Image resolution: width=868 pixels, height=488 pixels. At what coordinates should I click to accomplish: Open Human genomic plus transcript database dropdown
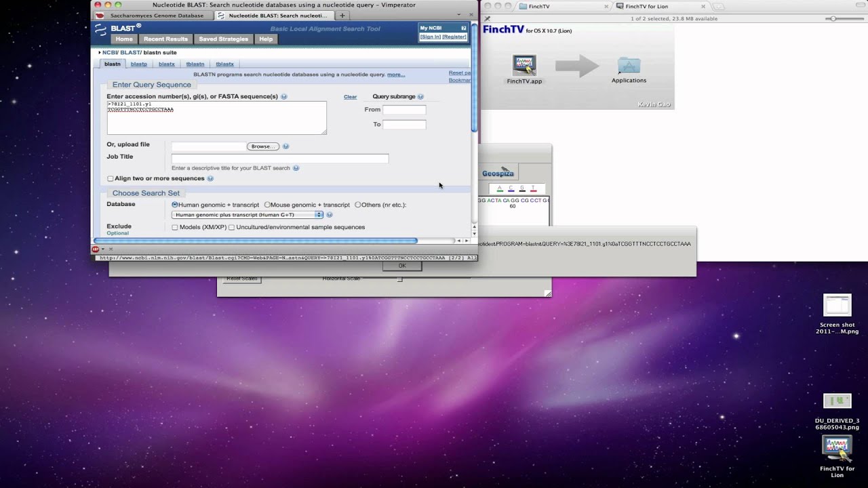(248, 215)
